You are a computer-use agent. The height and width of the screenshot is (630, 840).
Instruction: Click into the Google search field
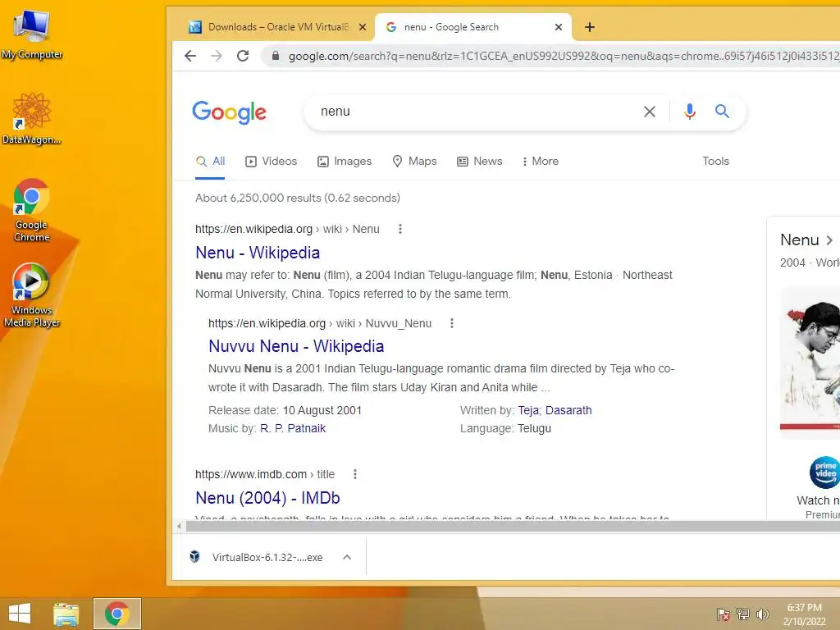(477, 112)
